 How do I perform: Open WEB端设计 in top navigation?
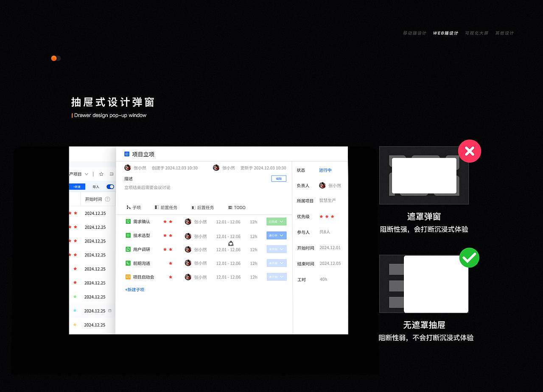(446, 33)
